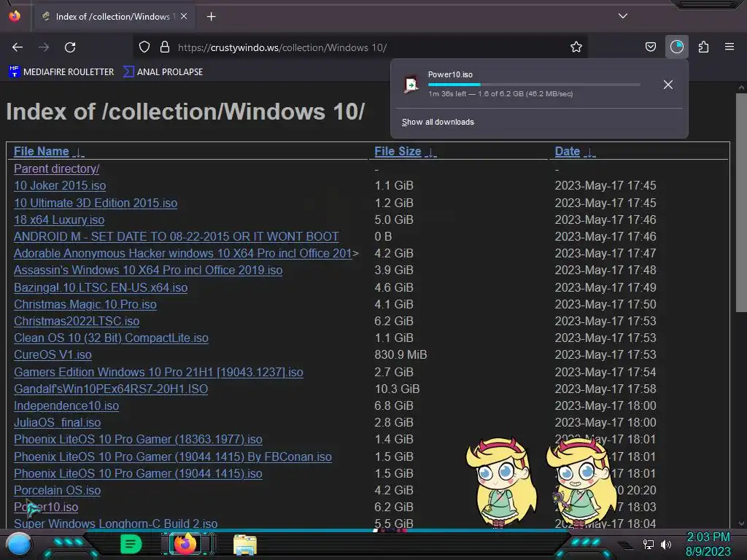The image size is (747, 560).
Task: Download Independence10.iso
Action: (66, 405)
